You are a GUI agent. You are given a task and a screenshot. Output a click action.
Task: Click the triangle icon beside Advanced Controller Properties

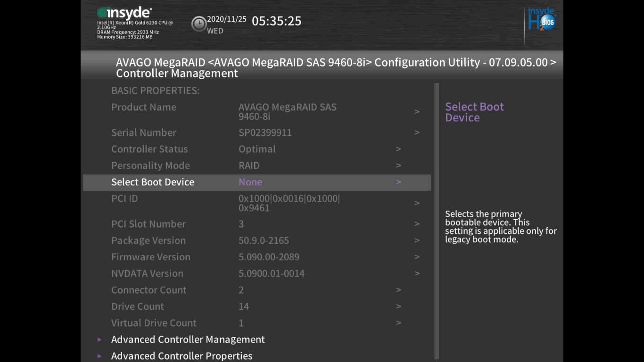(99, 356)
